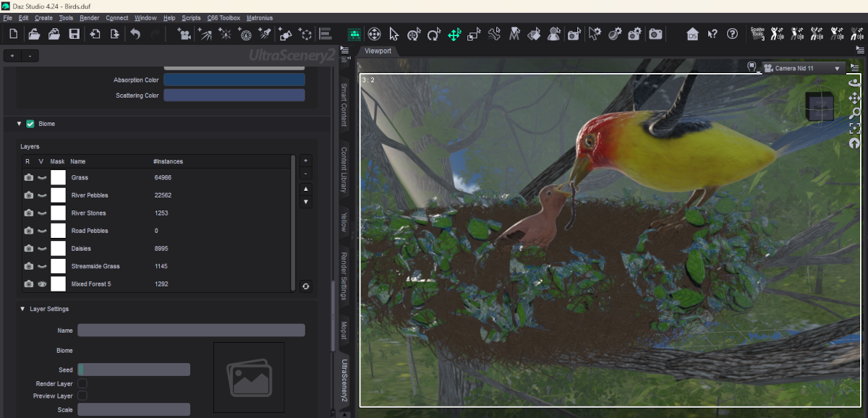Toggle visibility eye of Mixed Forest 5 layer
Screen dimensions: 868x418
(x=42, y=284)
